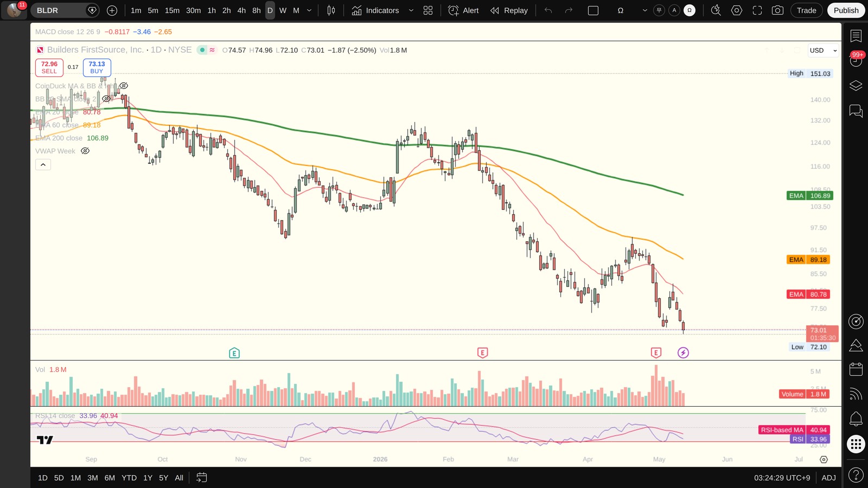Open the notifications bell icon
Image resolution: width=868 pixels, height=488 pixels.
856,419
